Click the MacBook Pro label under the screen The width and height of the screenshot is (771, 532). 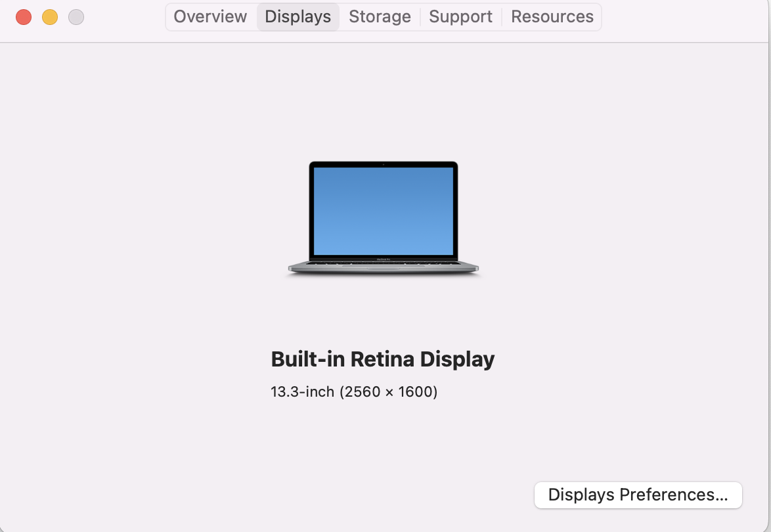384,259
